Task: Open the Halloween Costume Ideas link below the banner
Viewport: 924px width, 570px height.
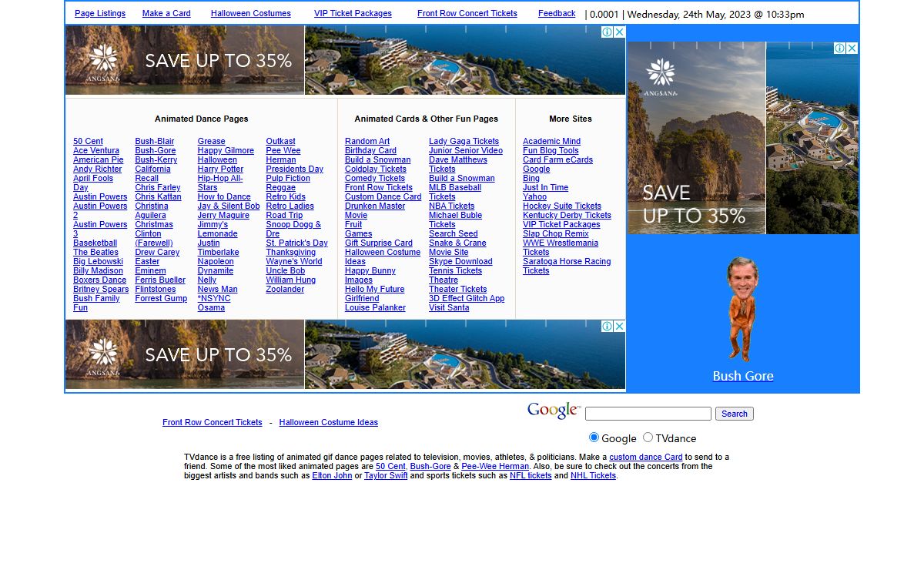Action: (329, 422)
